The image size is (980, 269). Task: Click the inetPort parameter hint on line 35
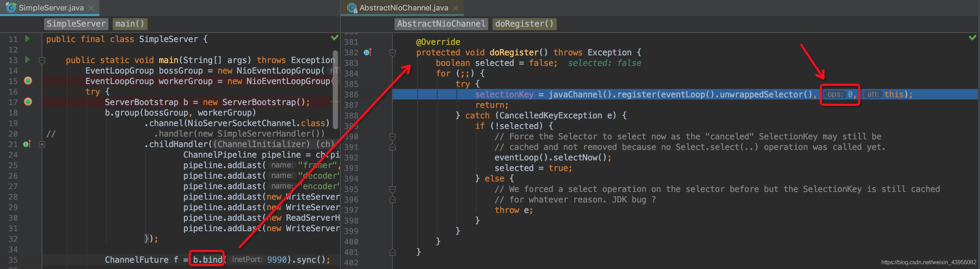click(x=247, y=260)
